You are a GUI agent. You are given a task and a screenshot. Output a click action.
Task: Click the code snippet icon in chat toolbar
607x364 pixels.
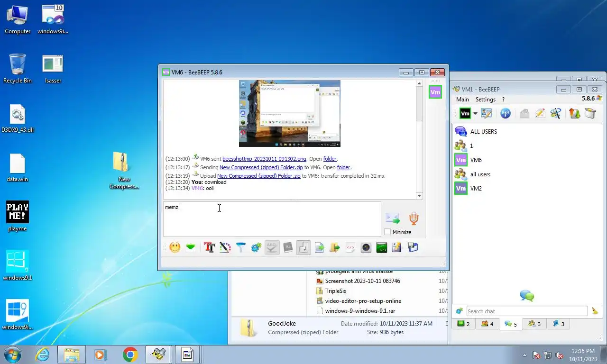[x=350, y=247]
